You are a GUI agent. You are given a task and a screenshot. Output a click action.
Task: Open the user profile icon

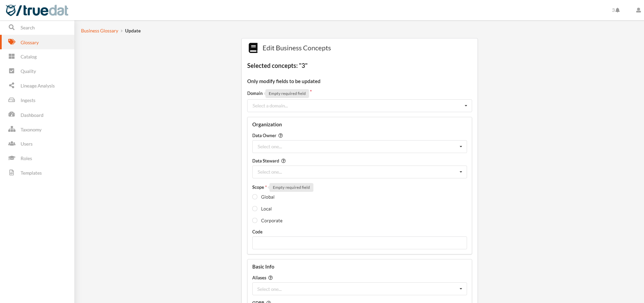638,10
